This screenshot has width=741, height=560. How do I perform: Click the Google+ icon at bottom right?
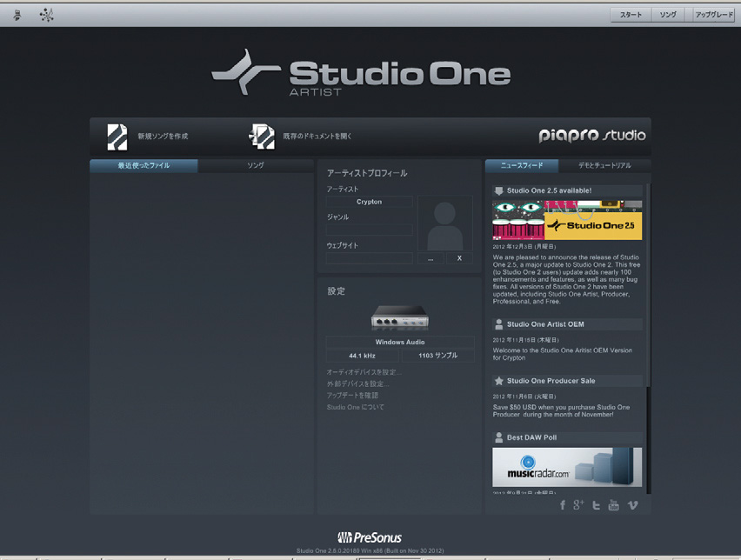pyautogui.click(x=579, y=504)
